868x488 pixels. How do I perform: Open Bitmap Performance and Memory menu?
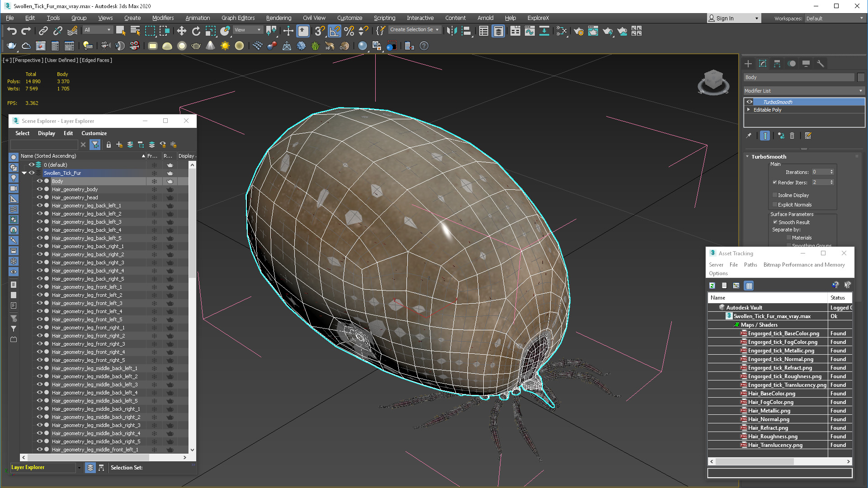[x=804, y=265]
